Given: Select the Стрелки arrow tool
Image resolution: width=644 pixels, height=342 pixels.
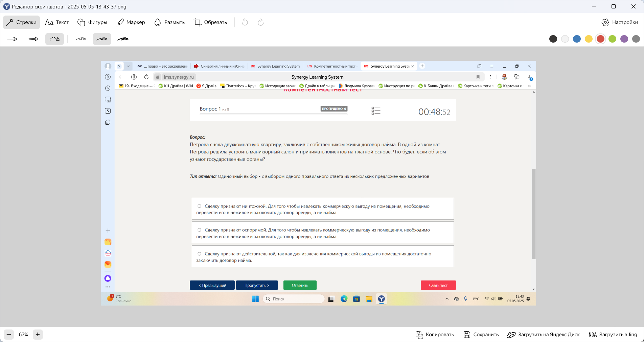Looking at the screenshot, I should pyautogui.click(x=21, y=22).
